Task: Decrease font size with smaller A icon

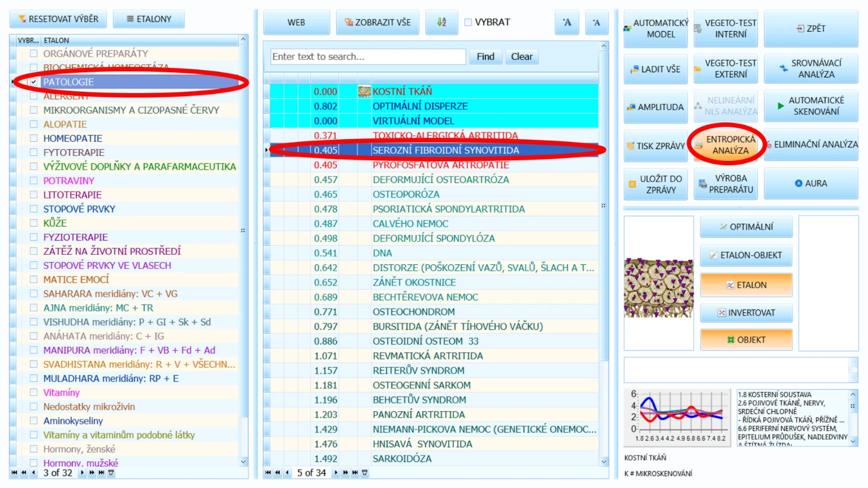Action: point(596,22)
